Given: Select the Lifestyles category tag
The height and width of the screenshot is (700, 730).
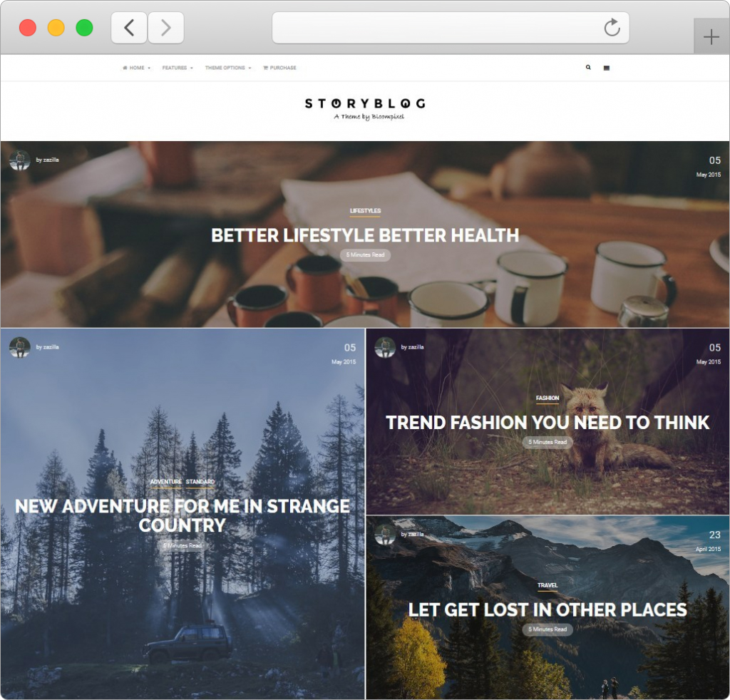Looking at the screenshot, I should point(365,211).
